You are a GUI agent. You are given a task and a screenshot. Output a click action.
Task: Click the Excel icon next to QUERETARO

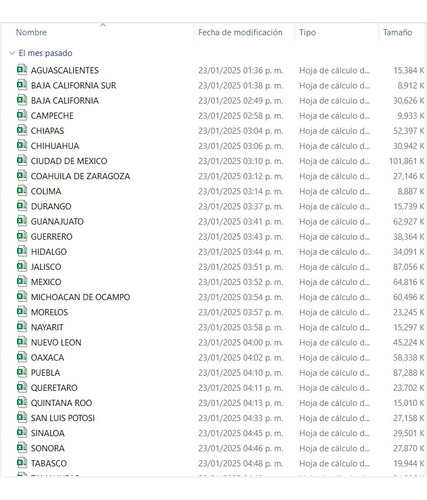(x=22, y=387)
